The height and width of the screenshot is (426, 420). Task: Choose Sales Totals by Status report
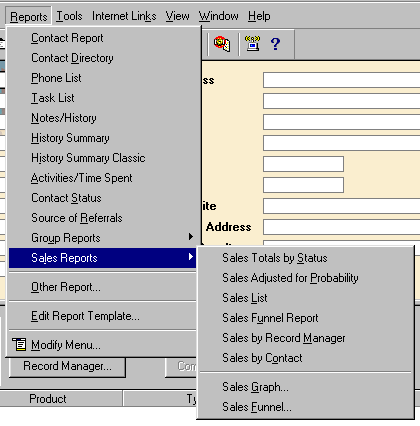[x=275, y=258]
